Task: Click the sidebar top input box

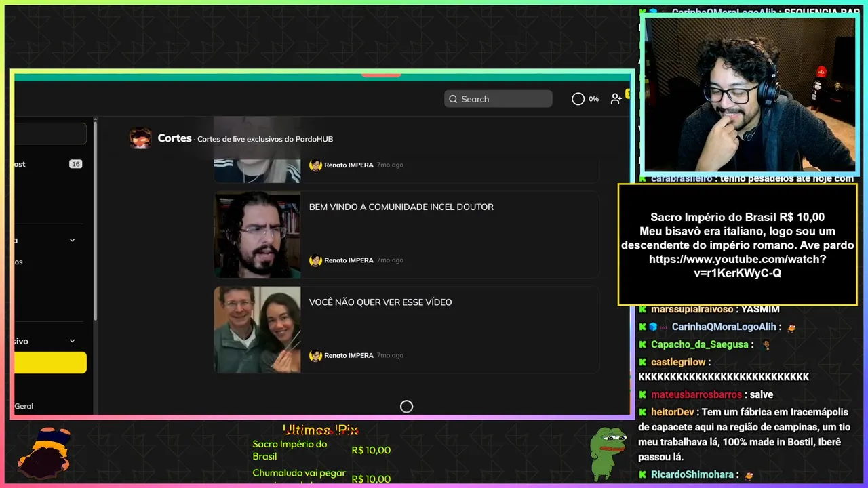Action: click(x=50, y=134)
